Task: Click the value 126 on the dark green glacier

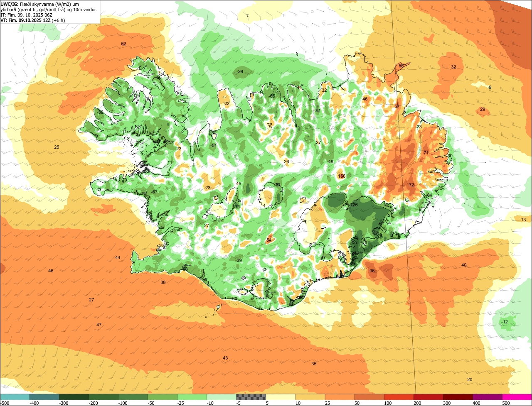Action: [x=354, y=205]
